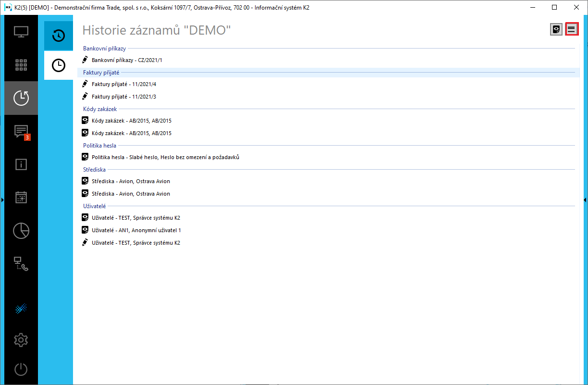This screenshot has width=588, height=385.
Task: Open the hamburger menu button
Action: click(x=571, y=29)
